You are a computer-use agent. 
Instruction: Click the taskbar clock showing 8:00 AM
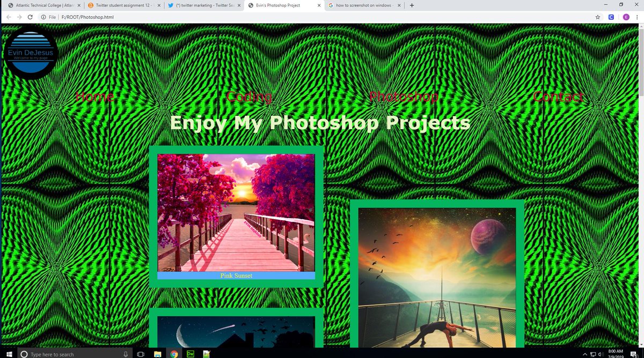coord(616,354)
